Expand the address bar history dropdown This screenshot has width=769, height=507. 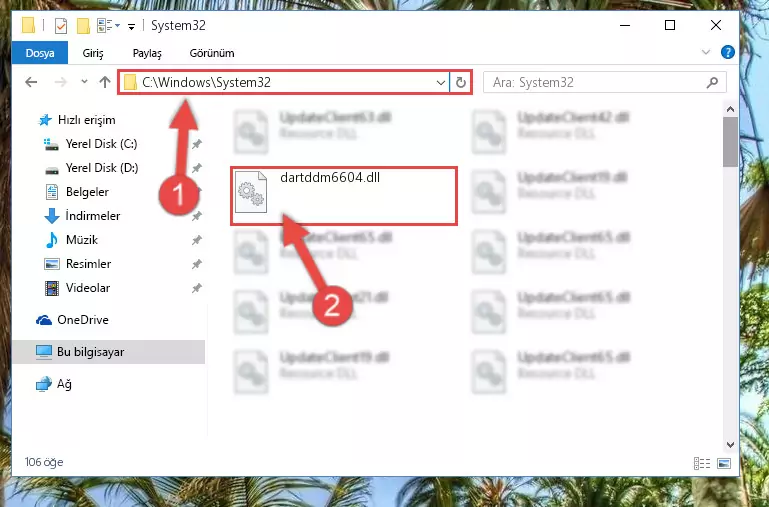441,82
